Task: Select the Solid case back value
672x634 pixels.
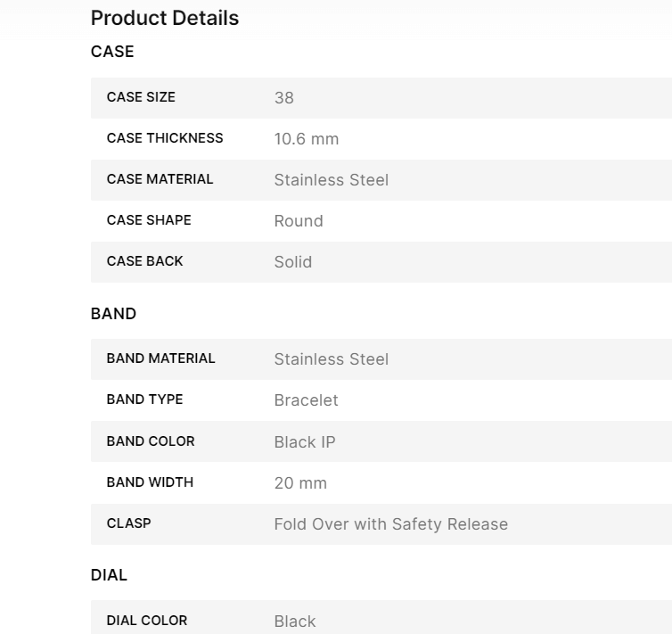Action: [x=293, y=262]
